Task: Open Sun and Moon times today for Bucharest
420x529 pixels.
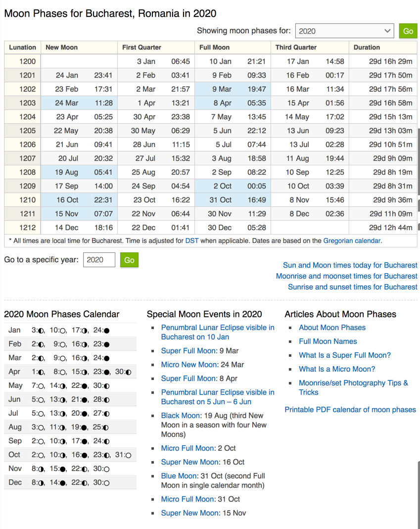Action: tap(350, 265)
